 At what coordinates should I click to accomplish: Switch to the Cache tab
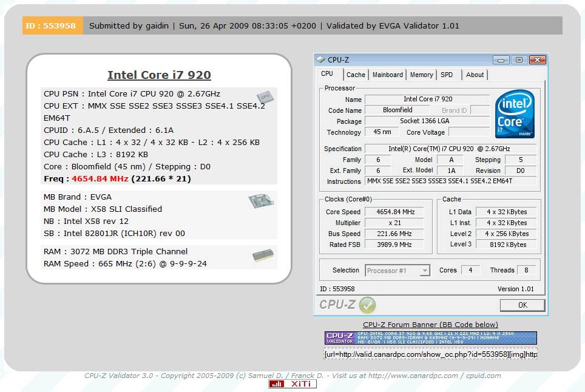pyautogui.click(x=356, y=75)
